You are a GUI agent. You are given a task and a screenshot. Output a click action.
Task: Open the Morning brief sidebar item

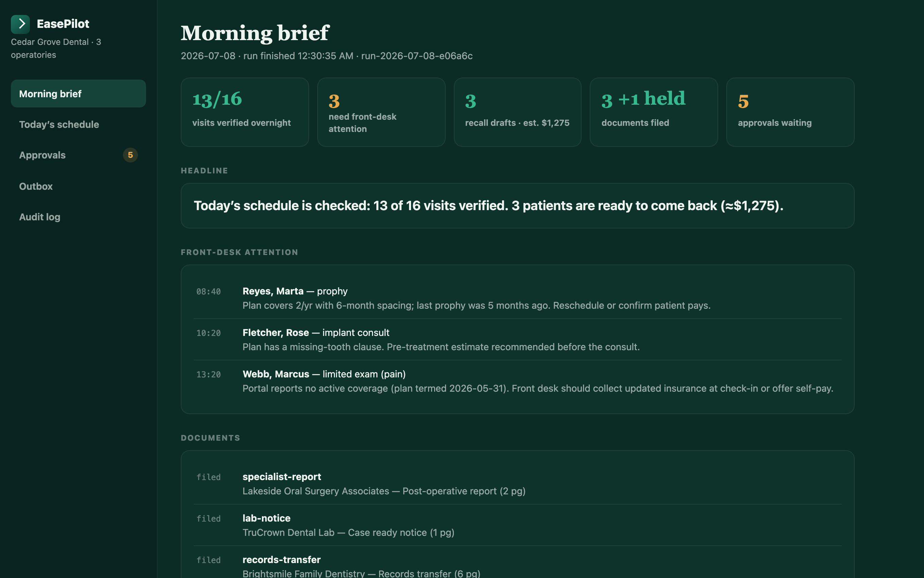[x=78, y=93]
